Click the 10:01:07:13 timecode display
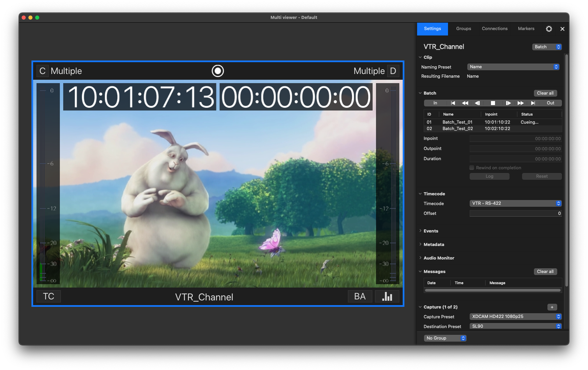Image resolution: width=588 pixels, height=370 pixels. (x=140, y=97)
